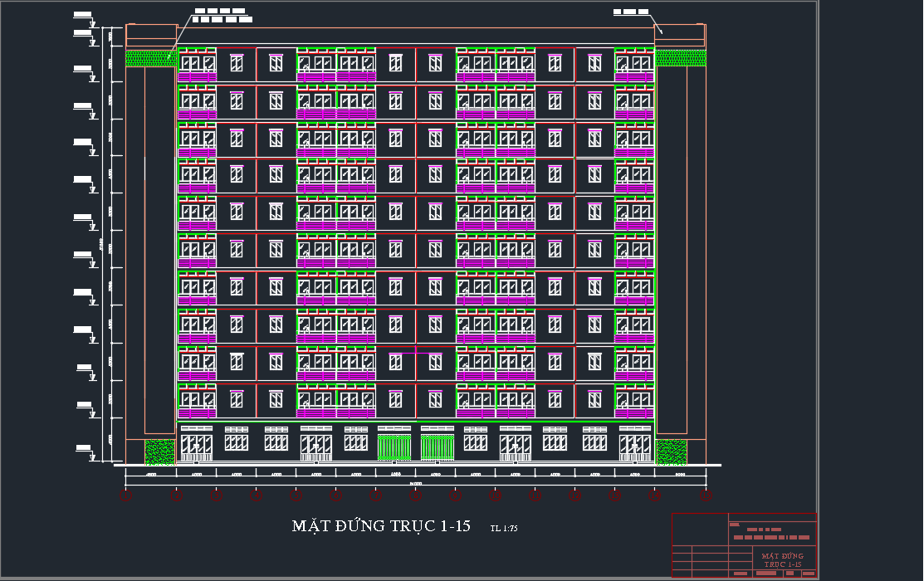
Task: Select the top-left leader note annotation
Action: (x=222, y=16)
